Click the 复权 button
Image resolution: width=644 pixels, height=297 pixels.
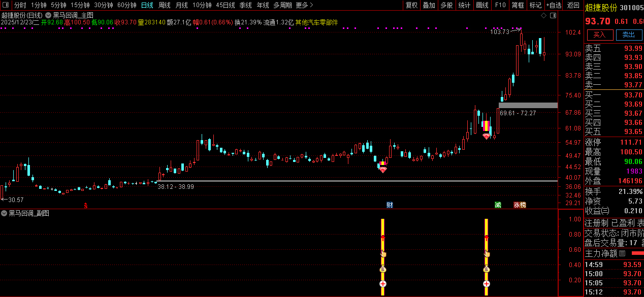pyautogui.click(x=412, y=5)
